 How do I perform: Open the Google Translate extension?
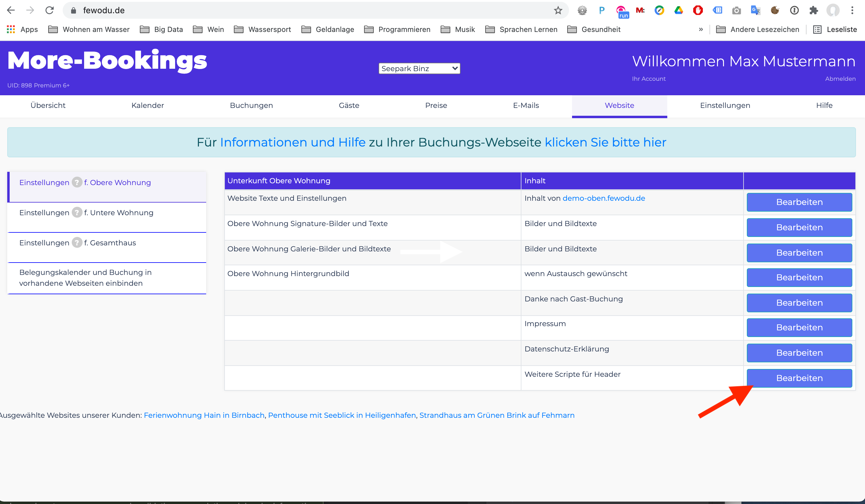756,11
